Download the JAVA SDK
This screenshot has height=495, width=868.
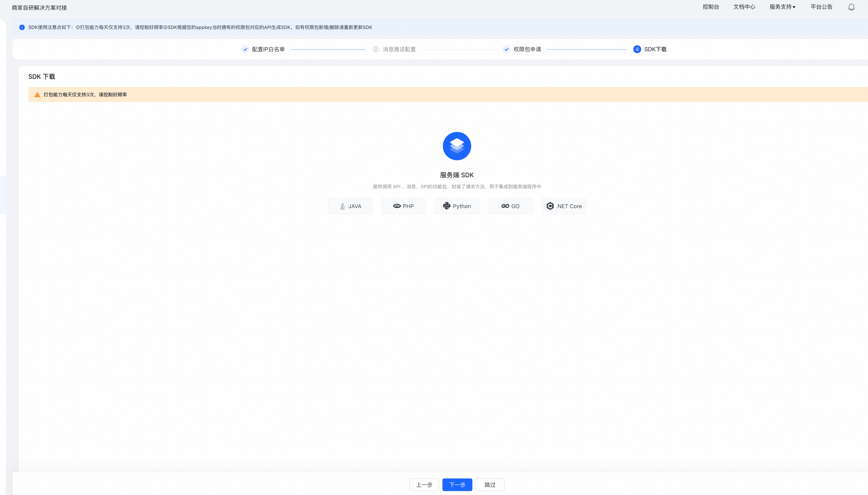click(x=350, y=206)
